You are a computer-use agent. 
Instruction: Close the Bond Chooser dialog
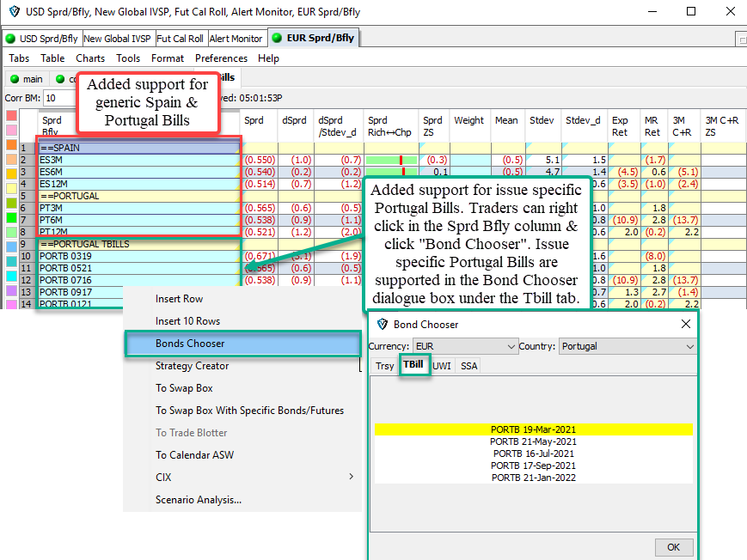point(686,324)
